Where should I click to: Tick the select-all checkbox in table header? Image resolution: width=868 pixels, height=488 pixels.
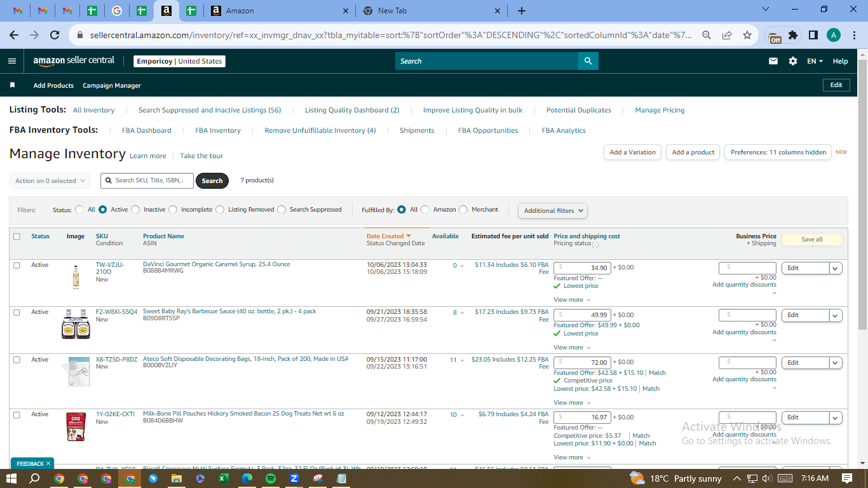pos(17,236)
